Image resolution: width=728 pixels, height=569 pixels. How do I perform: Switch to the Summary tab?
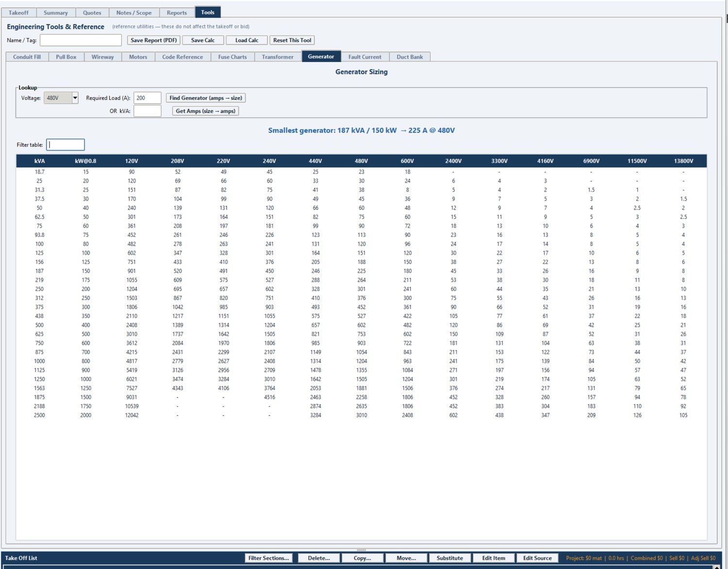coord(56,13)
